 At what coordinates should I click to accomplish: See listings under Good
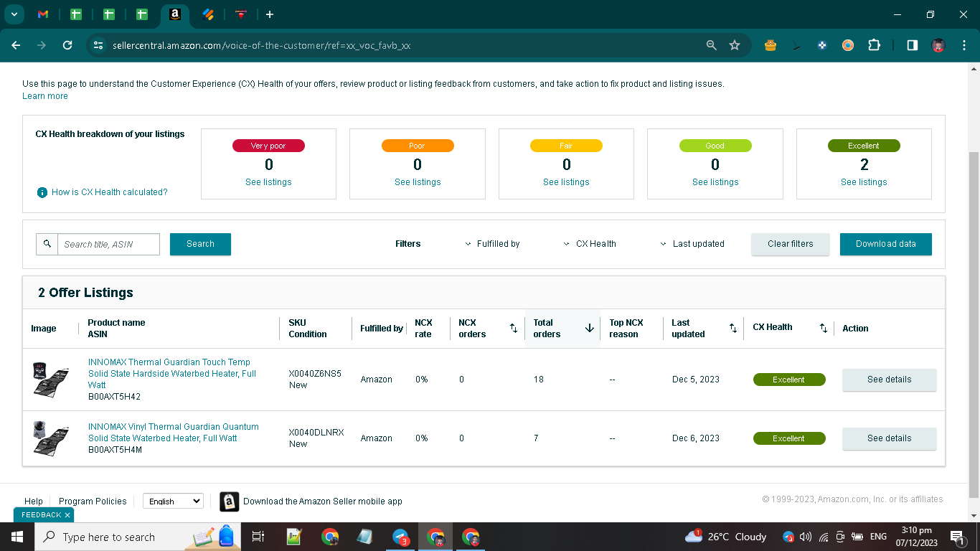715,182
